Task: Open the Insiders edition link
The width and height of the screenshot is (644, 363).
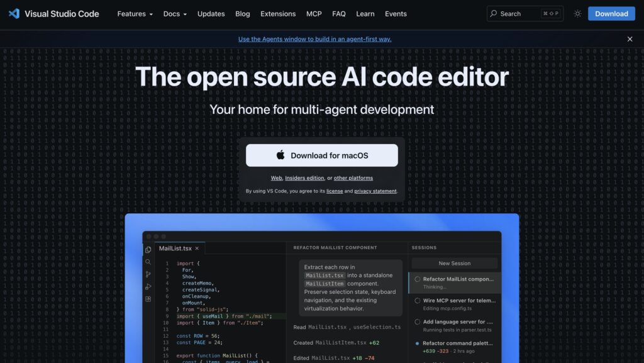Action: (304, 178)
